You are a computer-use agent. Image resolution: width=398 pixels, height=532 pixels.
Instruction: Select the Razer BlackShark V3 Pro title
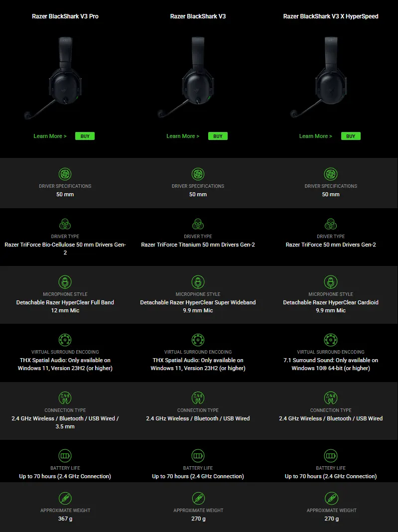click(x=65, y=16)
